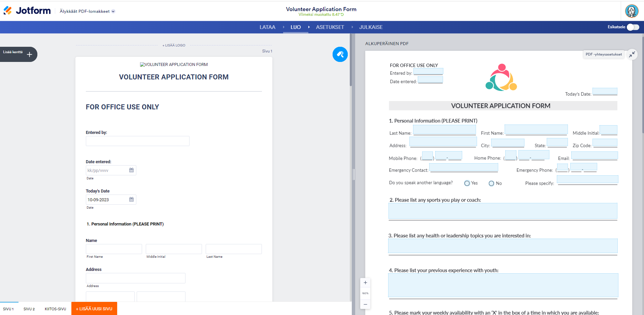Select the KIITOS-SIVU tab
This screenshot has width=644, height=315.
pos(55,309)
